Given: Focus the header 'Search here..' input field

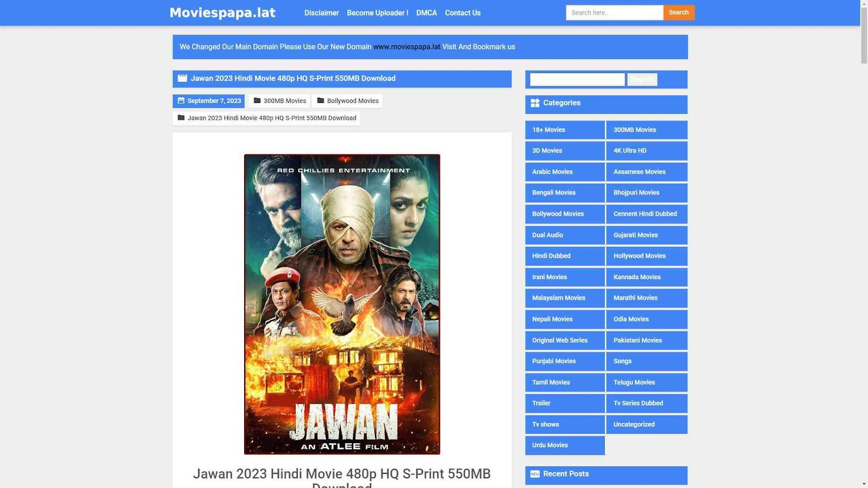Looking at the screenshot, I should coord(614,12).
